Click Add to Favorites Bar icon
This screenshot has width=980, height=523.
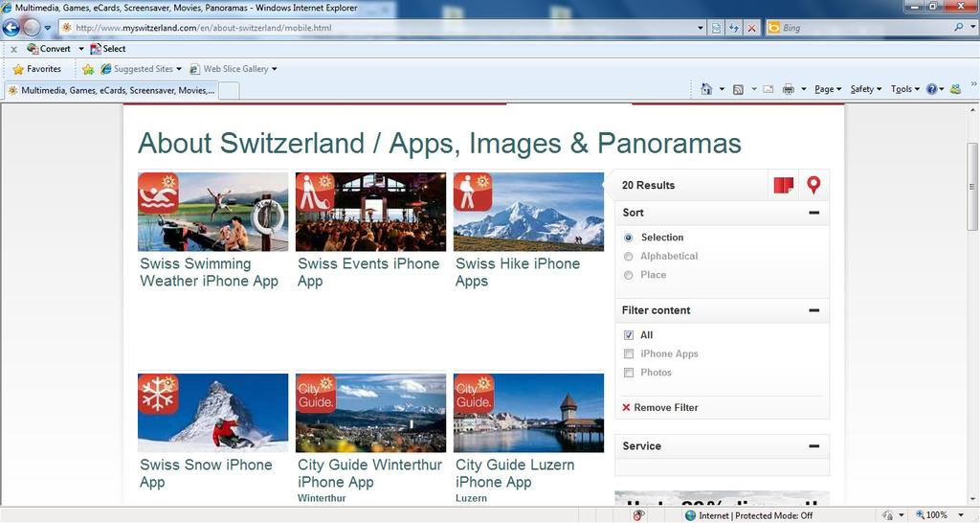click(88, 69)
